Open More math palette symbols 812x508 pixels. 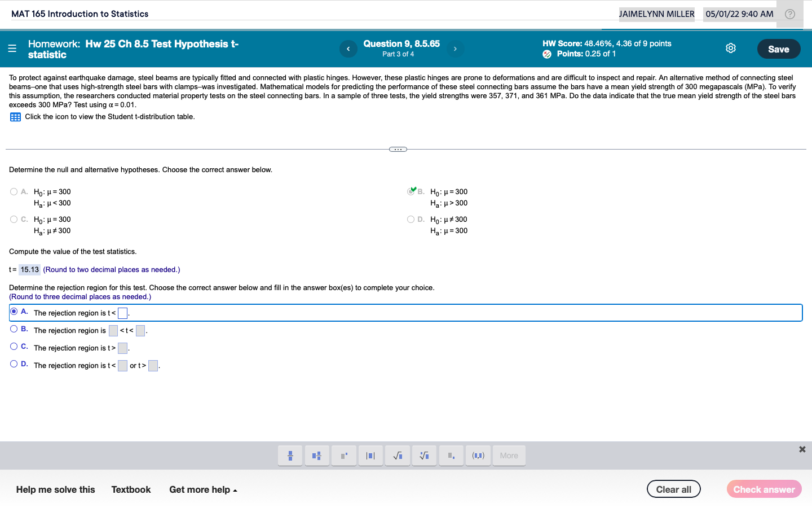click(x=509, y=456)
